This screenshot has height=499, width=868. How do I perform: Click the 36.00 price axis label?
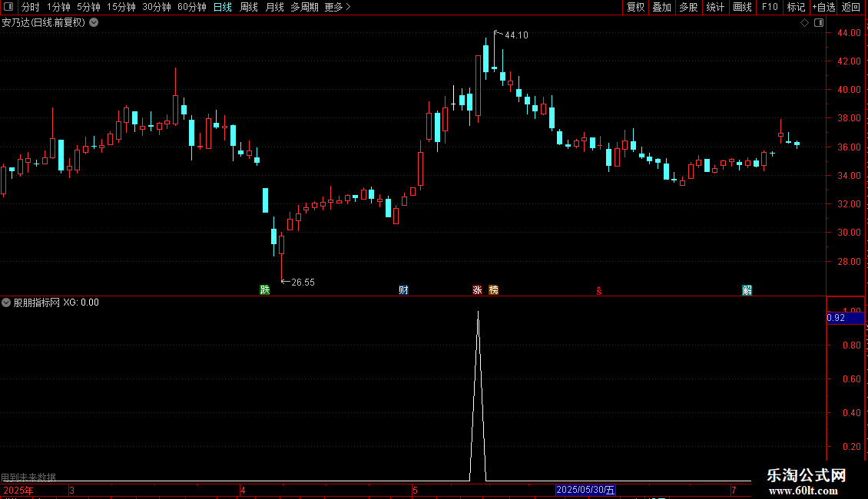point(849,147)
